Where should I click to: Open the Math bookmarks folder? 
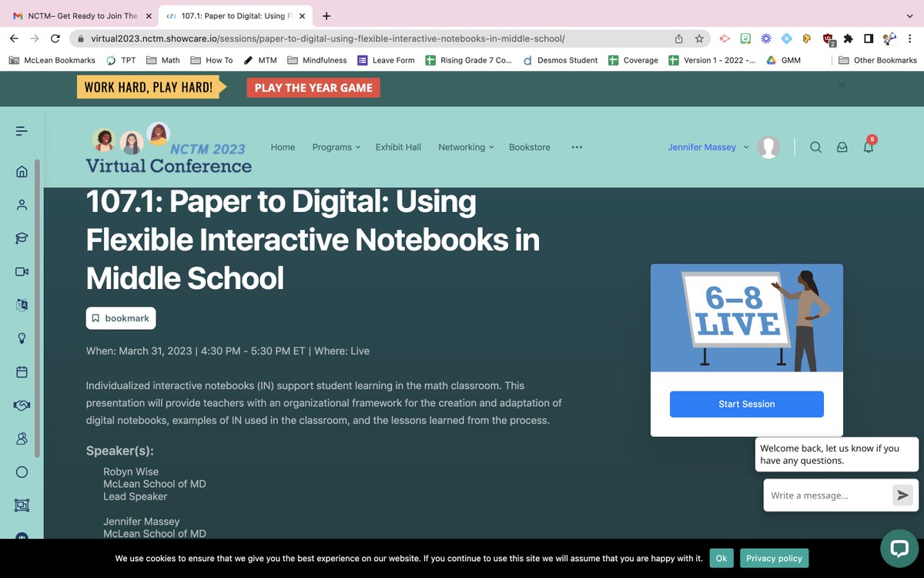tap(163, 60)
